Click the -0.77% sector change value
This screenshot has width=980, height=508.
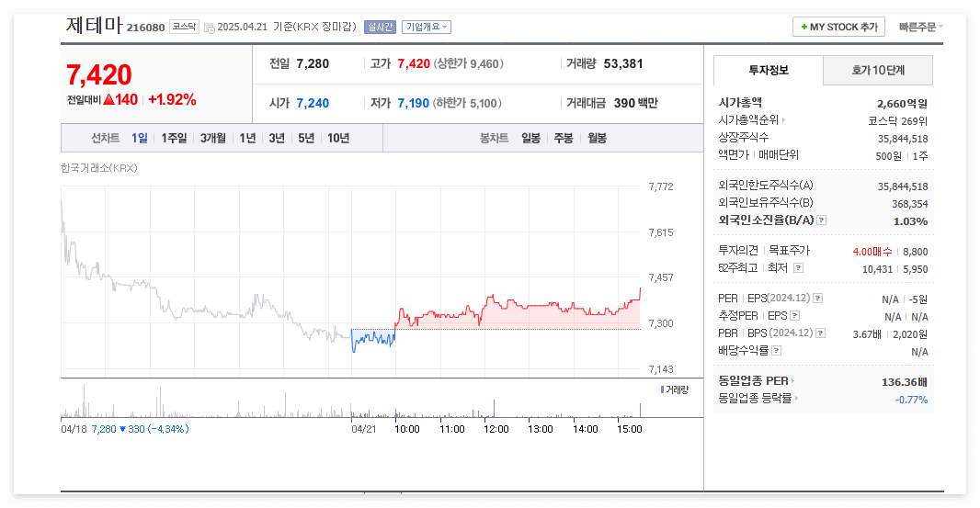[911, 400]
